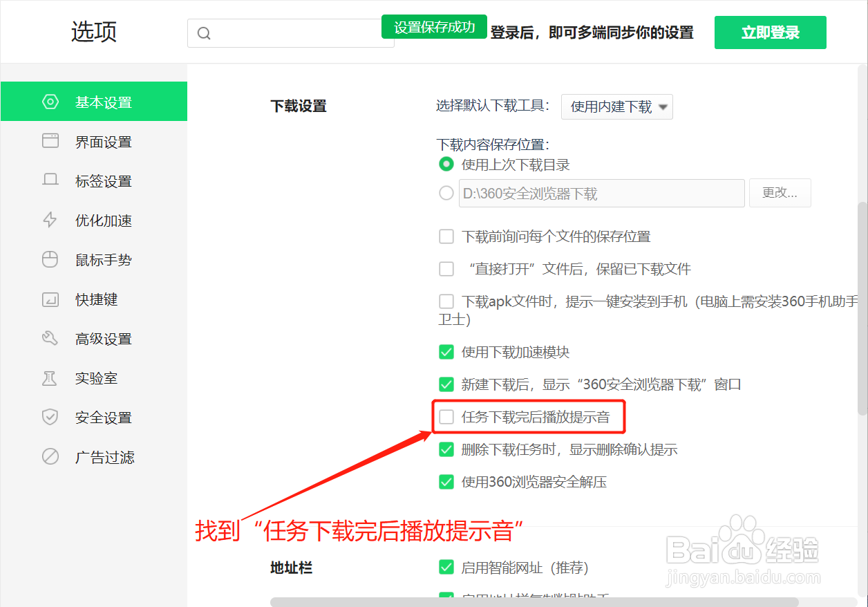Screen dimensions: 868x607
Task: Click the 标签设置 tab icon
Action: pyautogui.click(x=50, y=181)
